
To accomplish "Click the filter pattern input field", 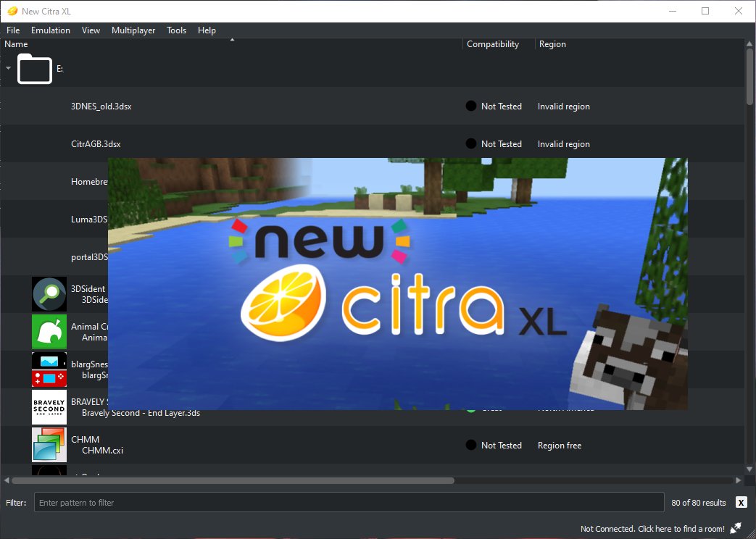I will [x=348, y=502].
